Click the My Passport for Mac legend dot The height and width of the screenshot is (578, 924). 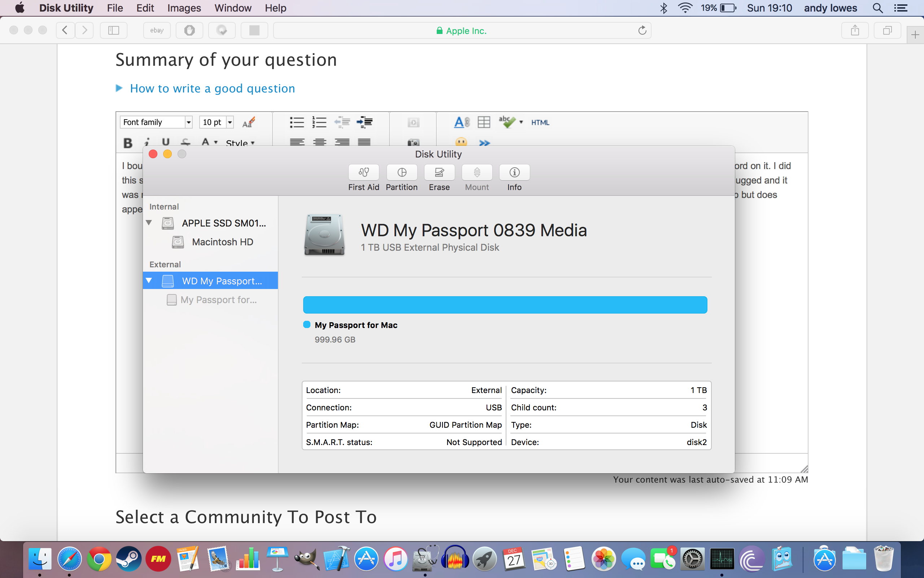pyautogui.click(x=306, y=324)
